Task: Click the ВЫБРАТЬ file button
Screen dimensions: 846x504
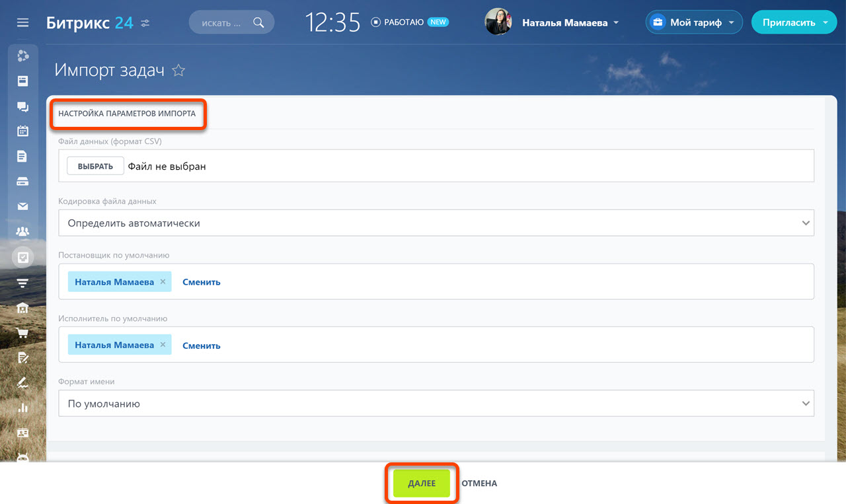Action: pos(96,166)
